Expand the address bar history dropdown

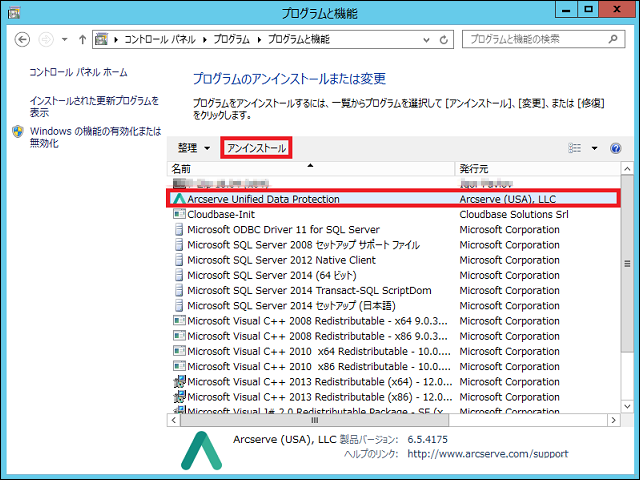click(426, 40)
